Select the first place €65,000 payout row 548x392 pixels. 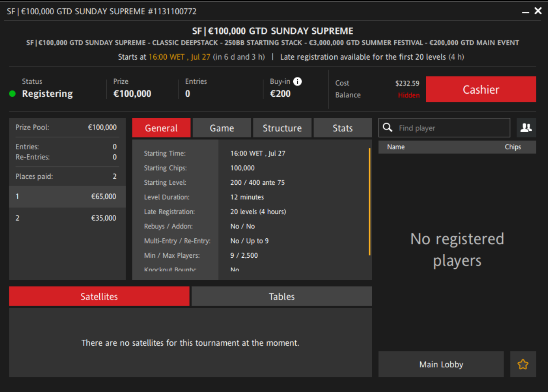pyautogui.click(x=67, y=196)
